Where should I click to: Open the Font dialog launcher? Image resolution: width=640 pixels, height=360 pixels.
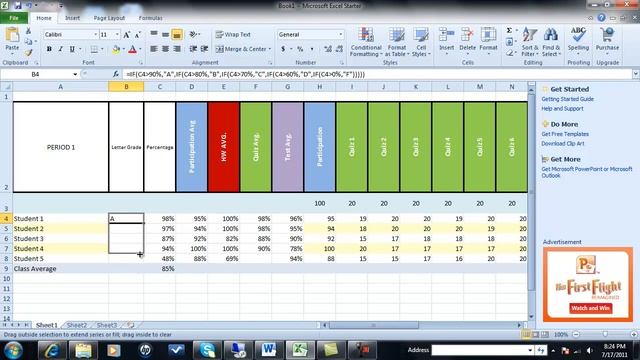tap(141, 63)
